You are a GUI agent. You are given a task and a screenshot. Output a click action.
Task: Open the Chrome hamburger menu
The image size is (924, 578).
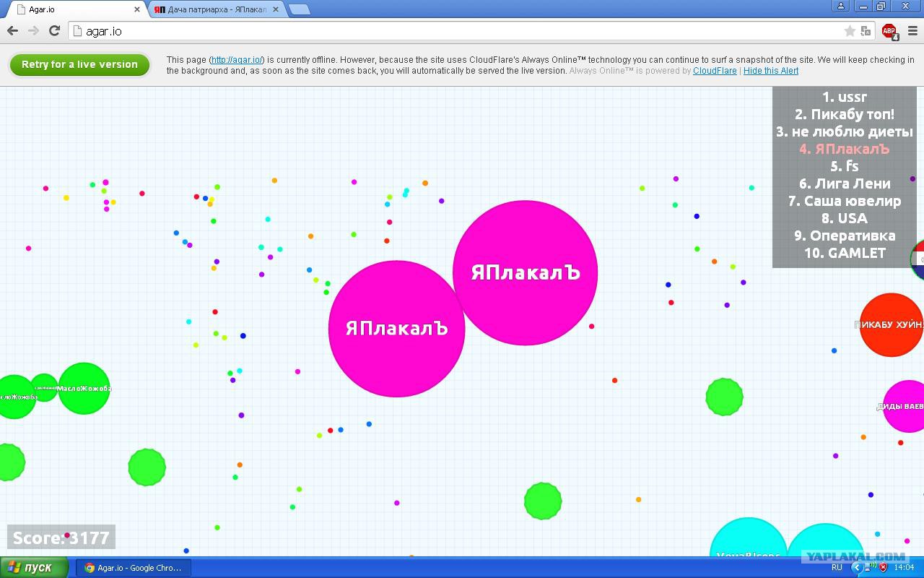coord(912,31)
